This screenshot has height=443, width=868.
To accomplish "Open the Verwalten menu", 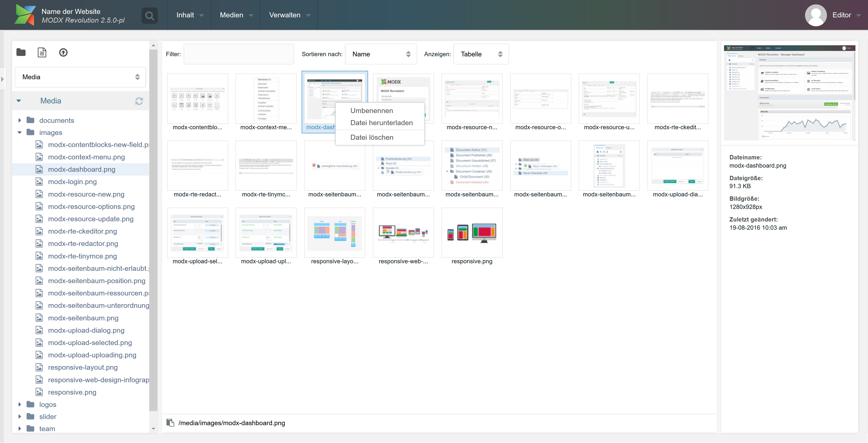I will [288, 15].
